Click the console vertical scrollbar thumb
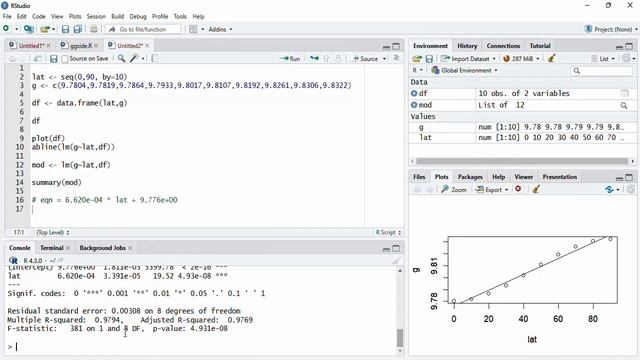 pyautogui.click(x=400, y=338)
